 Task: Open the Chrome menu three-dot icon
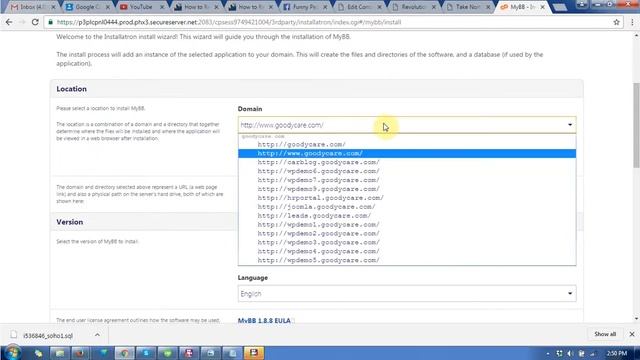tap(632, 22)
